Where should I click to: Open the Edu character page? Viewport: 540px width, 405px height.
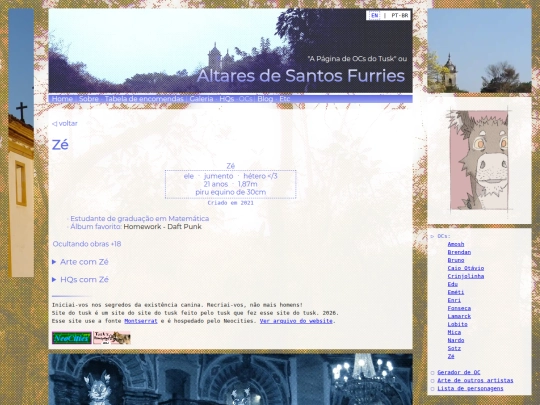[x=453, y=284]
